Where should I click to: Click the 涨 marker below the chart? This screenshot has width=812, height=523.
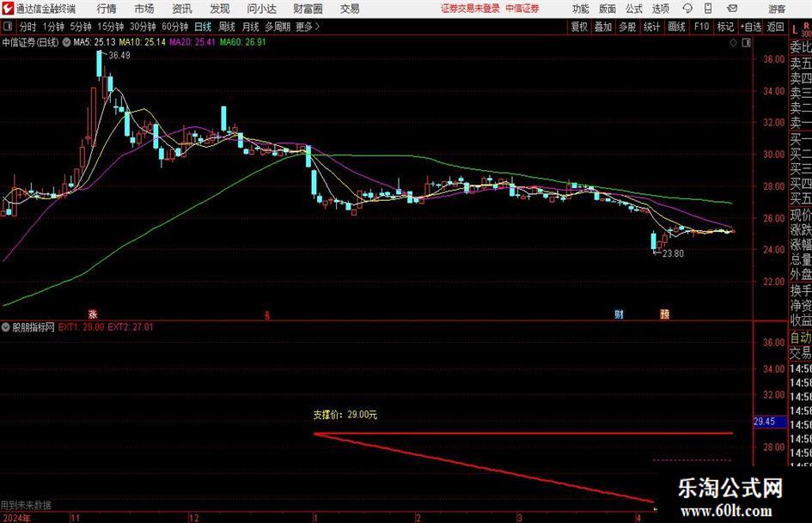(x=93, y=313)
